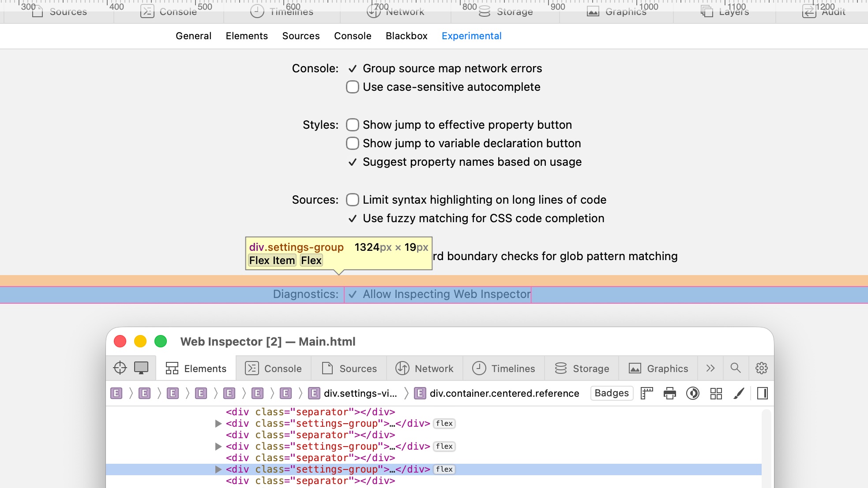Screen dimensions: 868x488
Task: Enable paint flashing brush icon
Action: (739, 393)
